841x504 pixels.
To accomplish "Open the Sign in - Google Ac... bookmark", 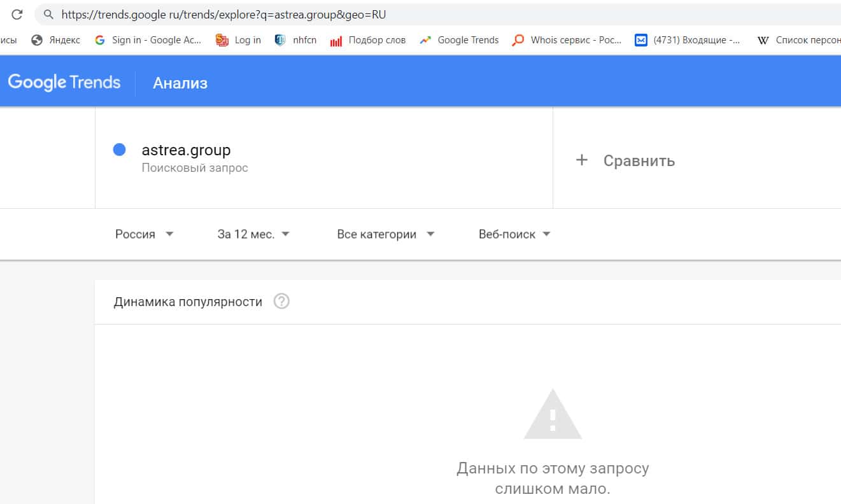I will [x=148, y=40].
